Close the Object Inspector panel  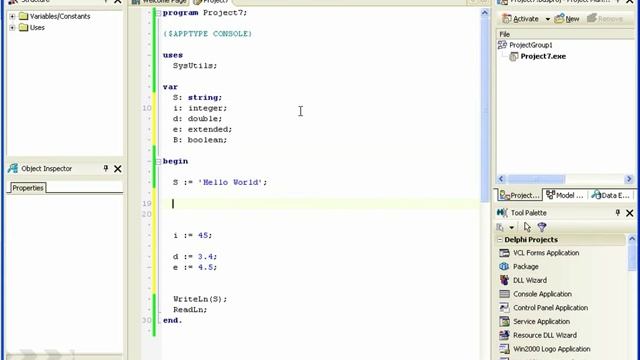118,169
